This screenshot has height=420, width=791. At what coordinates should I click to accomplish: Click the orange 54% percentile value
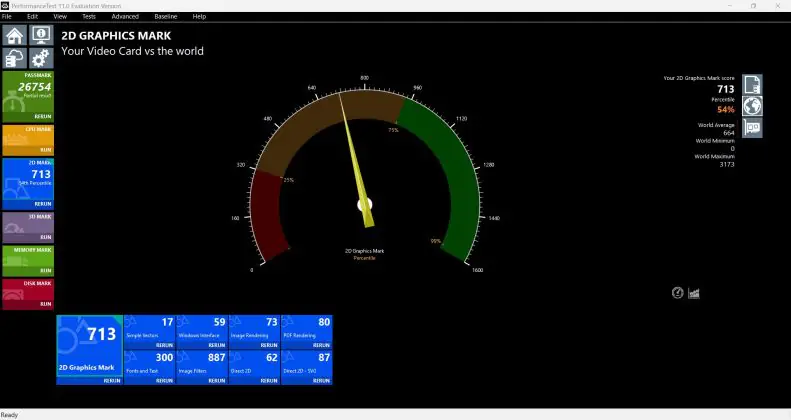[726, 109]
